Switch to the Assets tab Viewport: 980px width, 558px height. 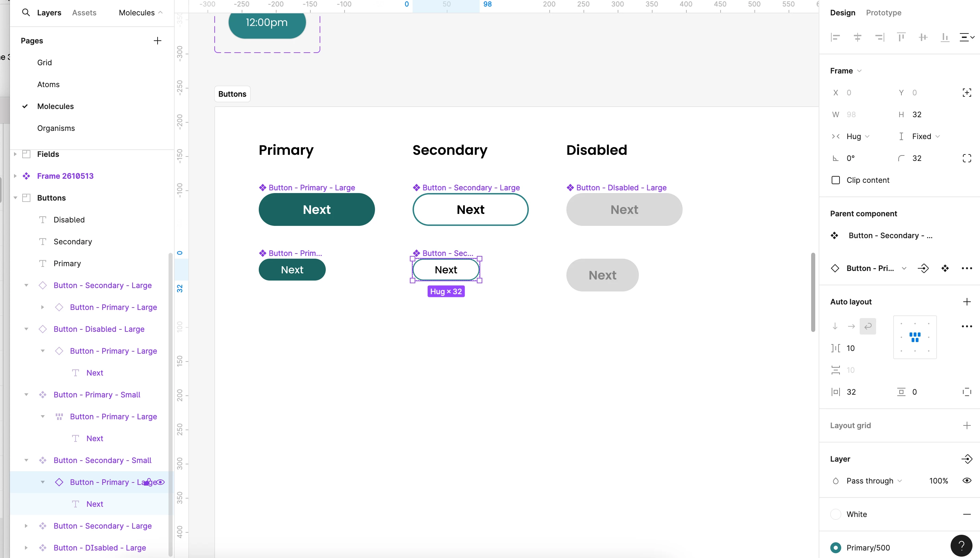(x=84, y=13)
